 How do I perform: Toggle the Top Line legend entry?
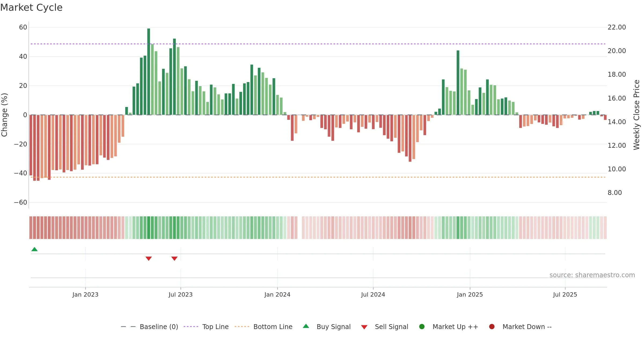(x=206, y=327)
